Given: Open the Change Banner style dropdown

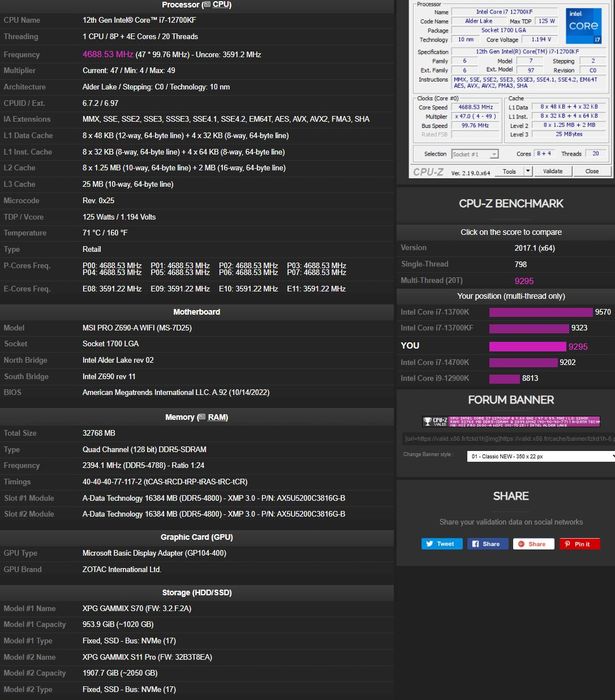Looking at the screenshot, I should pos(541,456).
